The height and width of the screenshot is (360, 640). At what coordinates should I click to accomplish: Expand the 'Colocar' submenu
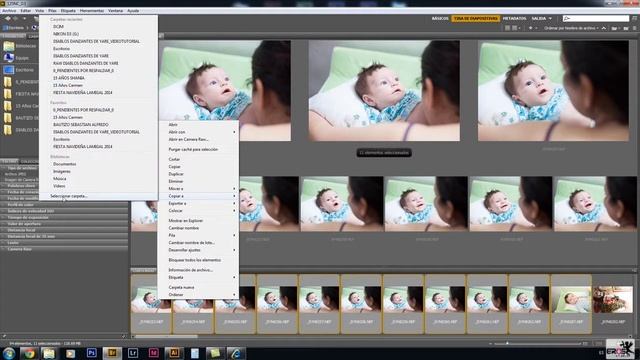click(199, 211)
